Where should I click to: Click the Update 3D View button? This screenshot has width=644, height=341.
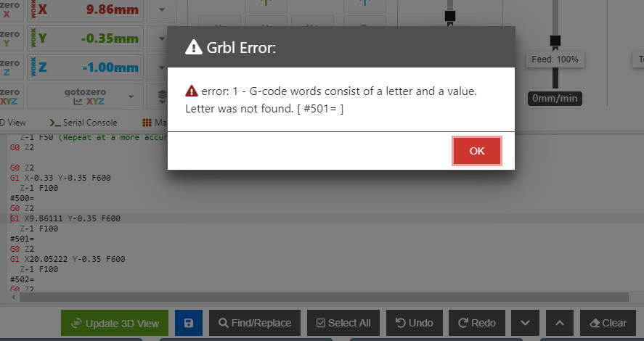tap(115, 323)
